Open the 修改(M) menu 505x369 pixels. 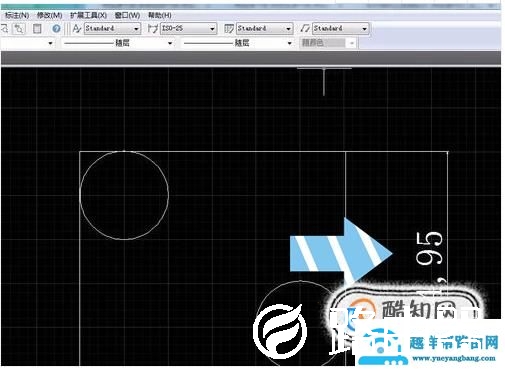click(49, 16)
